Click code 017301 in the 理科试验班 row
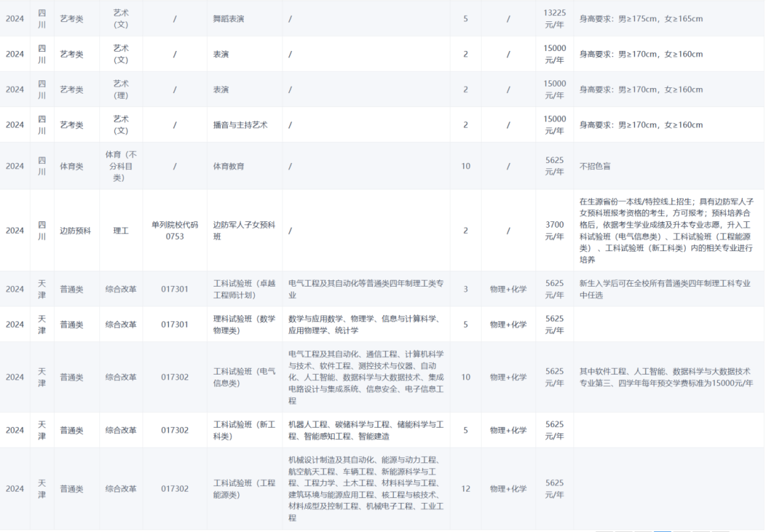 pos(174,324)
